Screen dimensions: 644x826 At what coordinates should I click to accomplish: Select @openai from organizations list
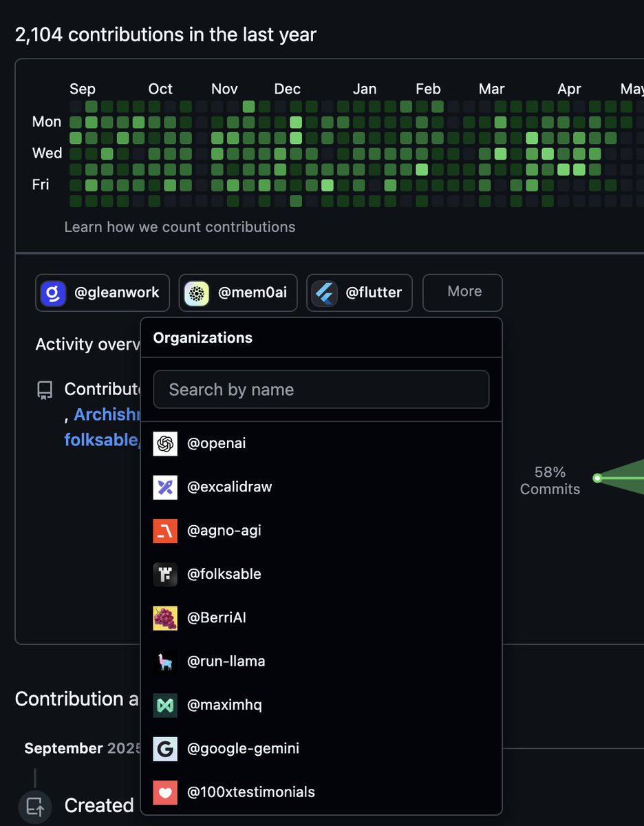tap(321, 444)
